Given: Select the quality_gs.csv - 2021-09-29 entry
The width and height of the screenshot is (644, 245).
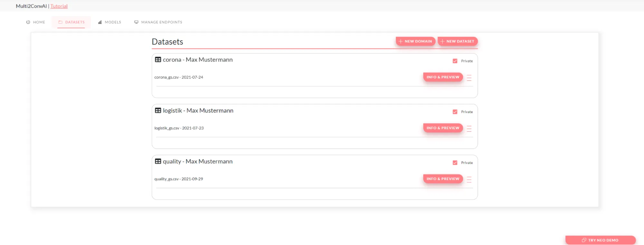Looking at the screenshot, I should [179, 179].
